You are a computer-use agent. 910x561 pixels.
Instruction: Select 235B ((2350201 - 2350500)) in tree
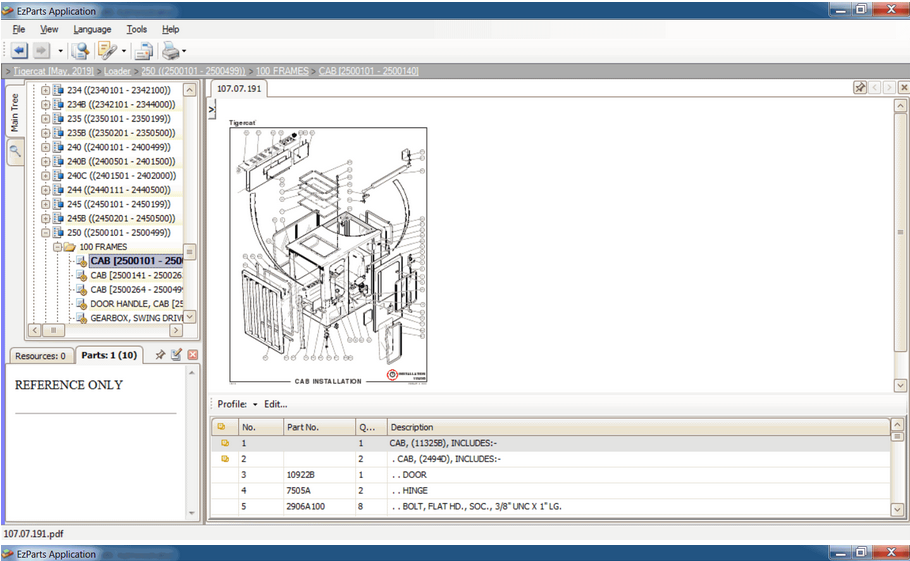[x=121, y=133]
